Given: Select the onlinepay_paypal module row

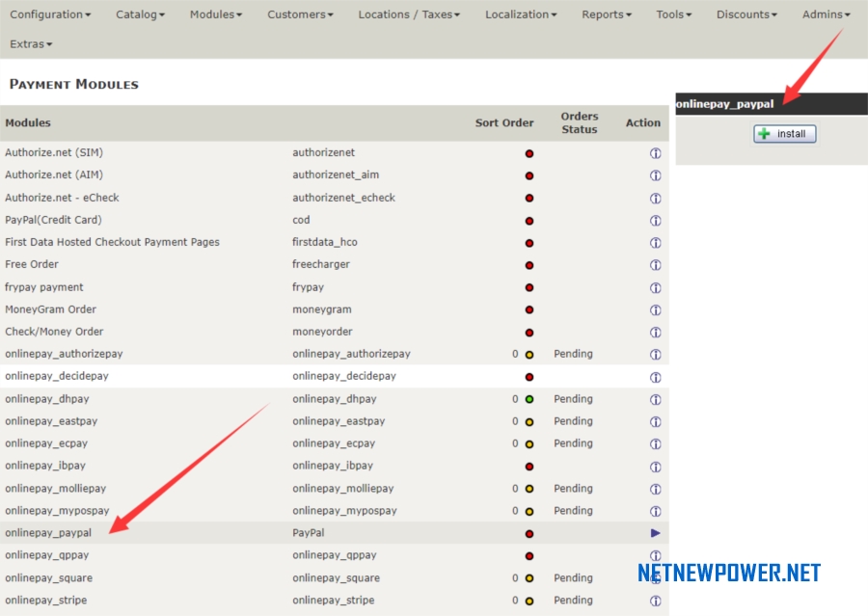Looking at the screenshot, I should pyautogui.click(x=335, y=533).
